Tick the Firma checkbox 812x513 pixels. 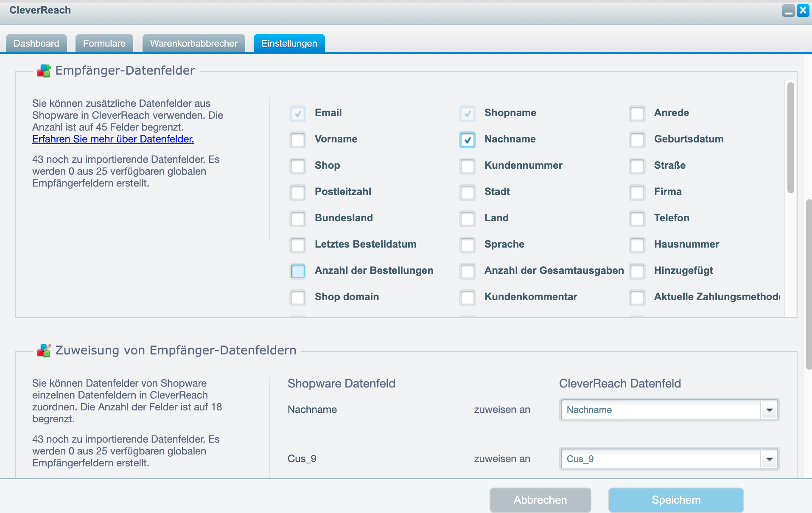pyautogui.click(x=637, y=192)
